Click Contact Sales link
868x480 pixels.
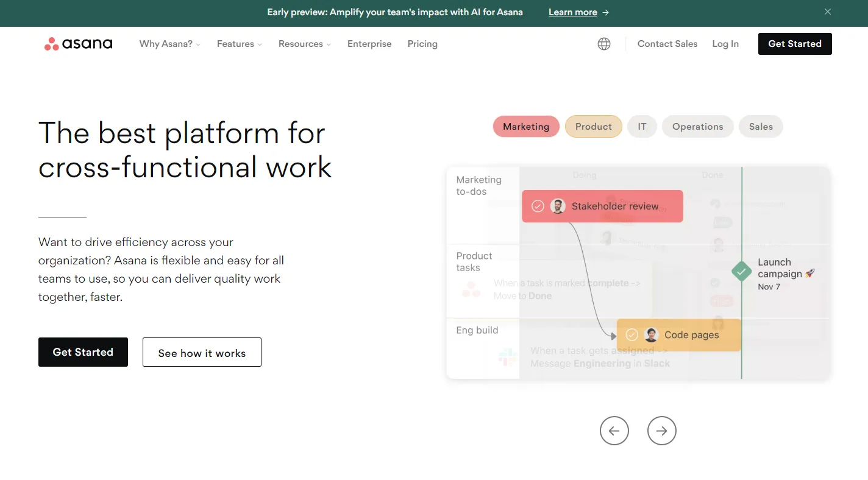pyautogui.click(x=667, y=44)
